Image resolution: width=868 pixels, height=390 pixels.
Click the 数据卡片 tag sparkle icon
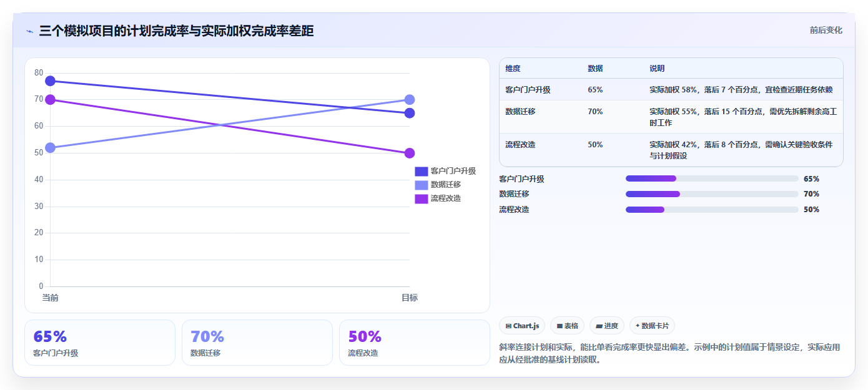pyautogui.click(x=638, y=326)
